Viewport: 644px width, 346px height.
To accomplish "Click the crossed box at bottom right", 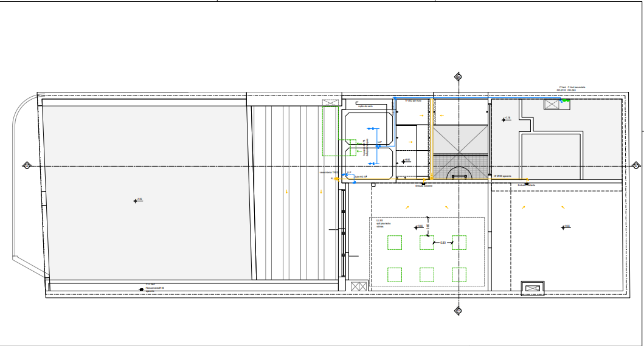I will [534, 288].
